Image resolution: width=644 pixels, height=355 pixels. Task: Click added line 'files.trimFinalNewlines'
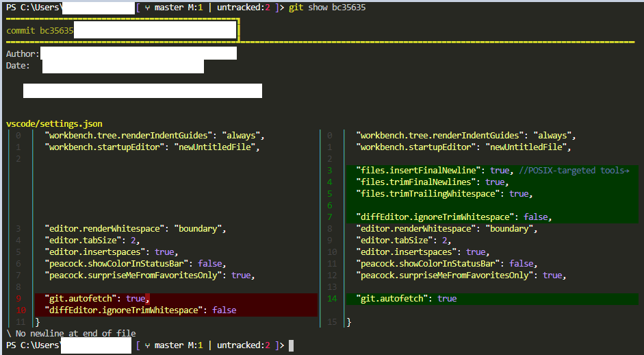pyautogui.click(x=492, y=182)
